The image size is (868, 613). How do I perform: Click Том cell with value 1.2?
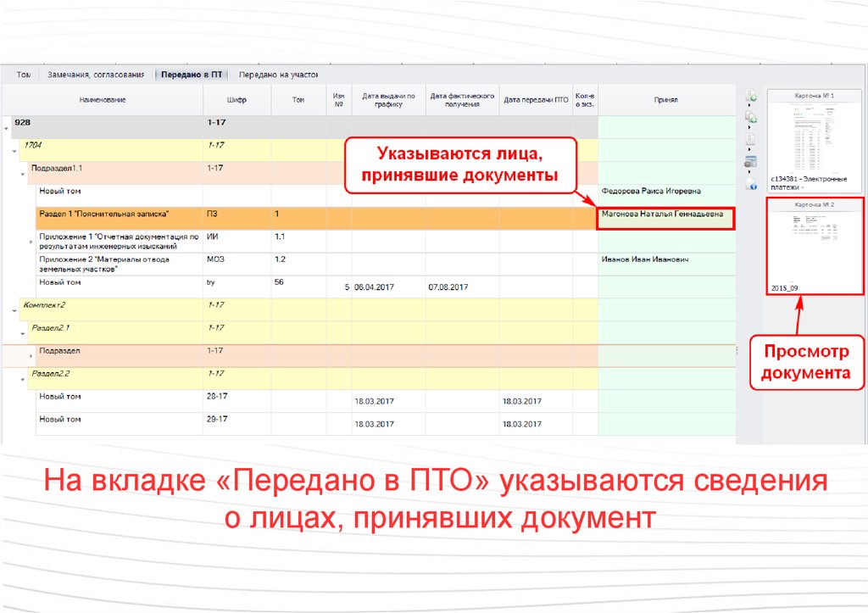point(298,265)
